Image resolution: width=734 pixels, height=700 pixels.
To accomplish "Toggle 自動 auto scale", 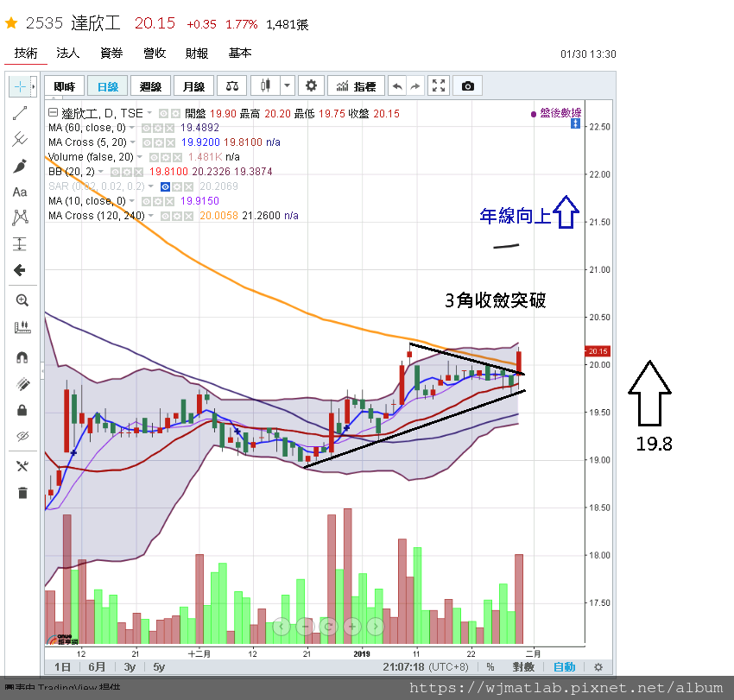I will coord(564,667).
